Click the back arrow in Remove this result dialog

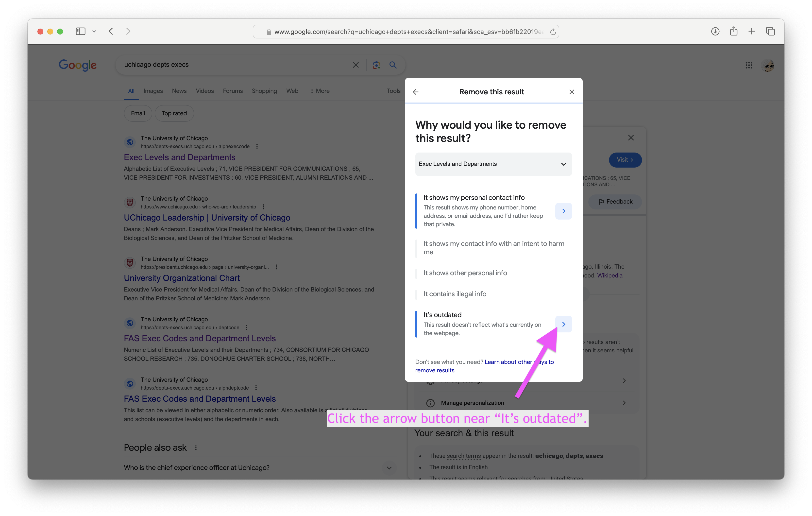(x=415, y=92)
